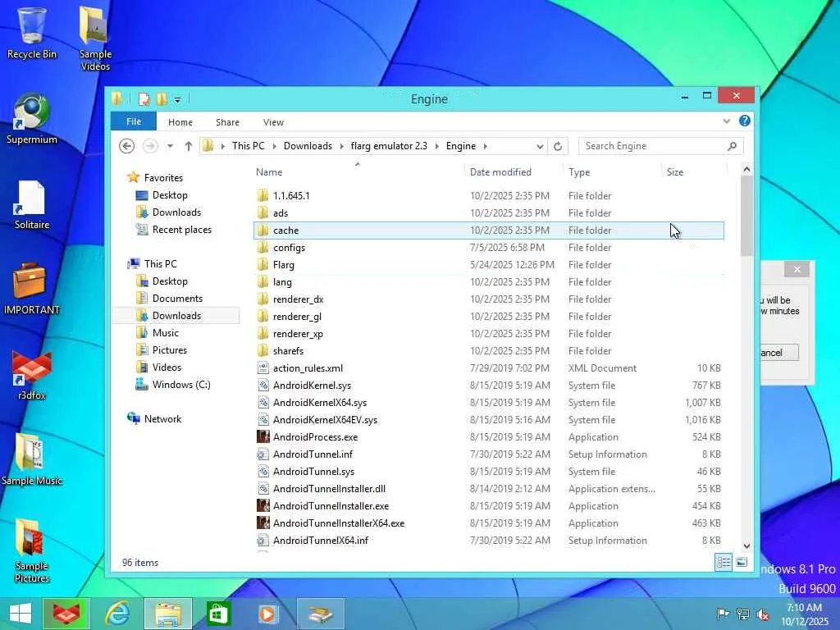The image size is (840, 630).
Task: Select the IMPORTANT briefcase desktop icon
Action: [x=32, y=288]
